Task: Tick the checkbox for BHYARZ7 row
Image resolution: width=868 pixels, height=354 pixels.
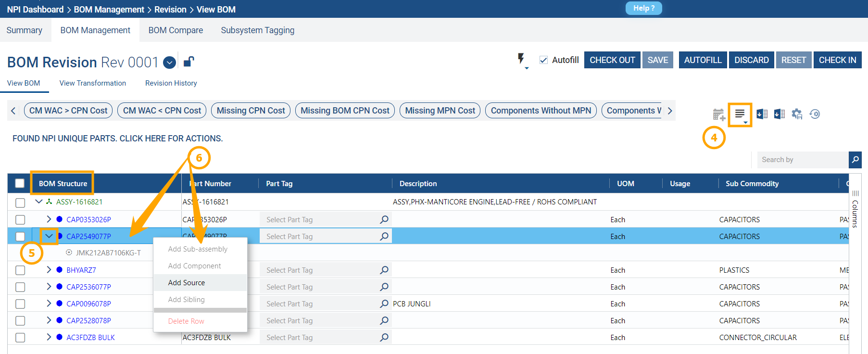Action: (x=20, y=270)
